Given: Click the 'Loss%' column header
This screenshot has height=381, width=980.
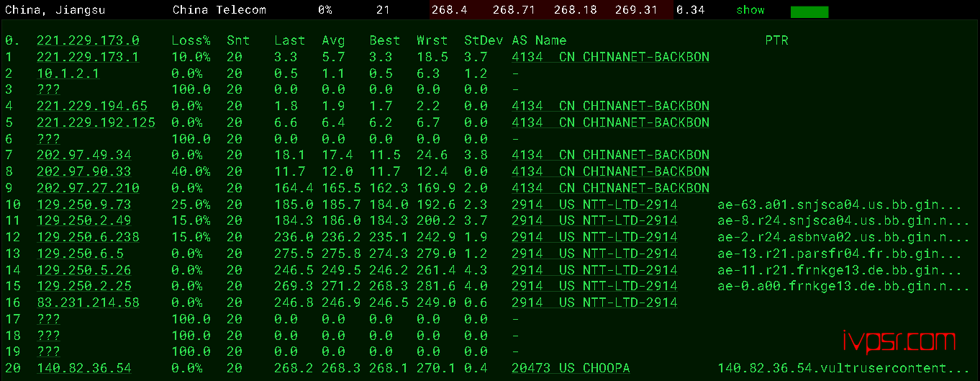Looking at the screenshot, I should (191, 40).
